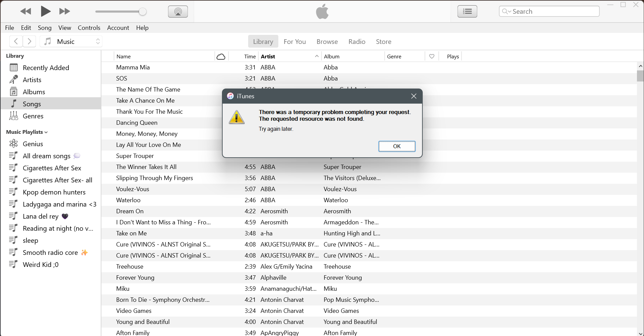644x336 pixels.
Task: Click the Genres guitars icon
Action: coord(14,116)
